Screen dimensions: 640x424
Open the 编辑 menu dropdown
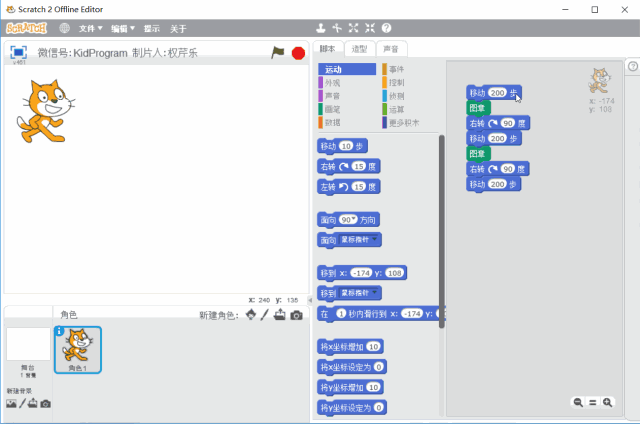coord(123,29)
